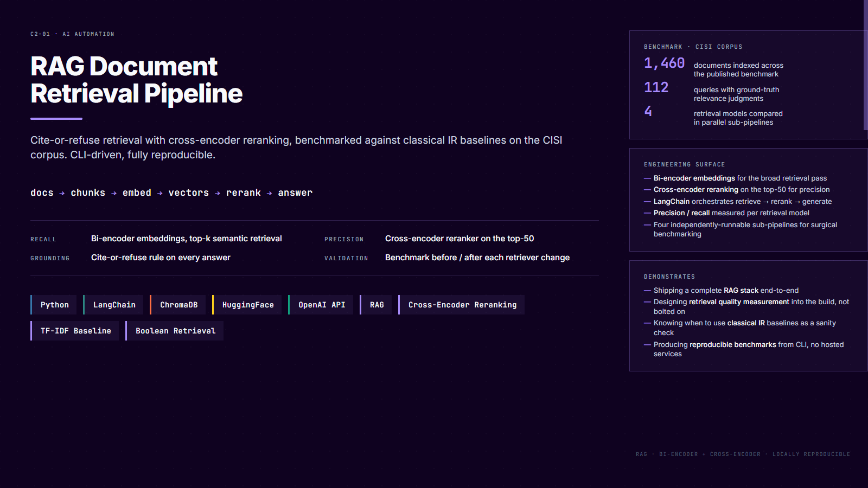Click the VALIDATION label
Screen dimensions: 868x488
tap(346, 258)
